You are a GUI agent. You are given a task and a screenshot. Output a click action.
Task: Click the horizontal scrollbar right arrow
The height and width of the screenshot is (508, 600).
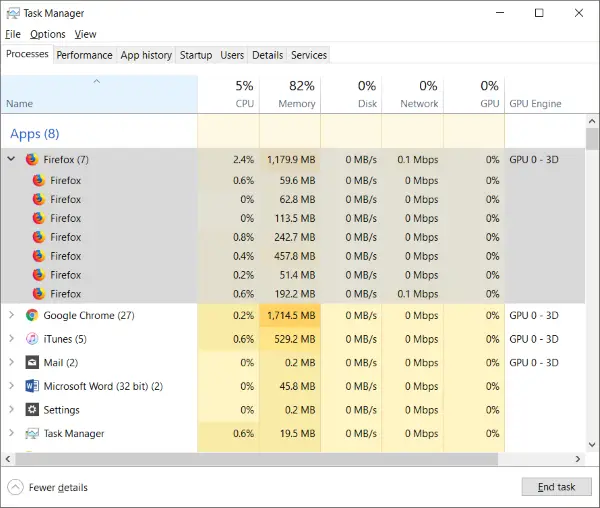578,459
